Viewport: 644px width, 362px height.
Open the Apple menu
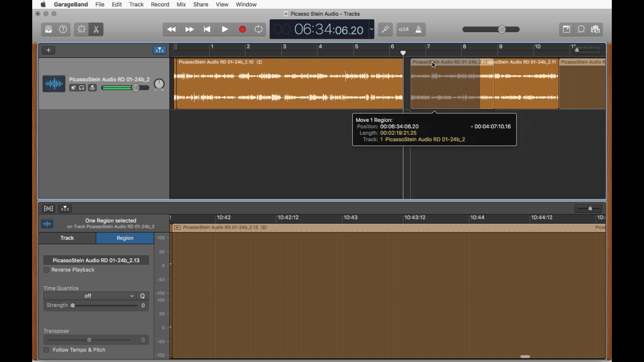tap(44, 4)
